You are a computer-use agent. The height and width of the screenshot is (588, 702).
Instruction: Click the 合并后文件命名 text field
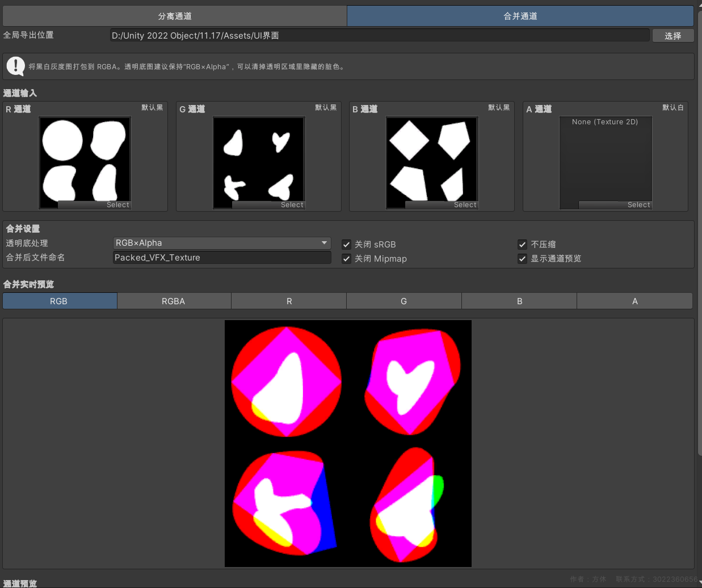222,258
